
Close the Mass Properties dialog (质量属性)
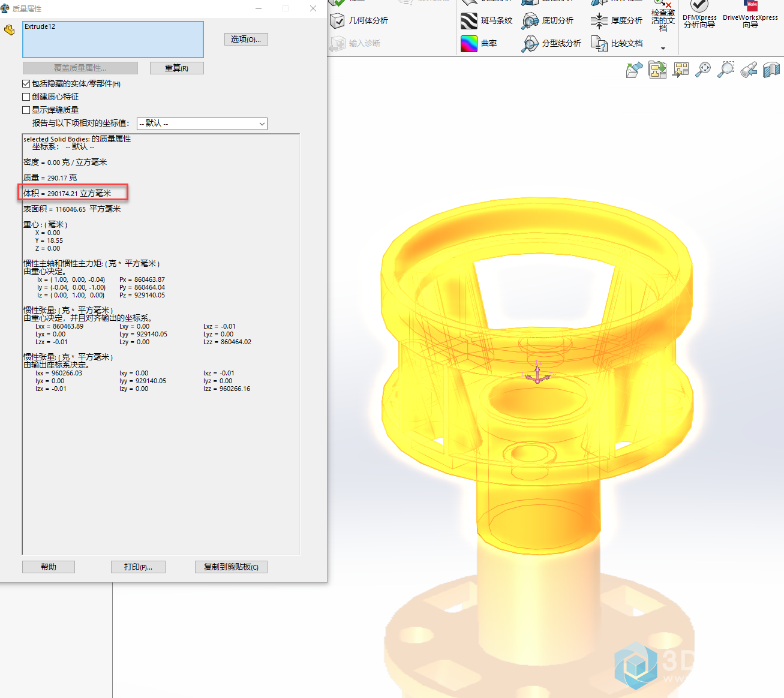click(313, 8)
